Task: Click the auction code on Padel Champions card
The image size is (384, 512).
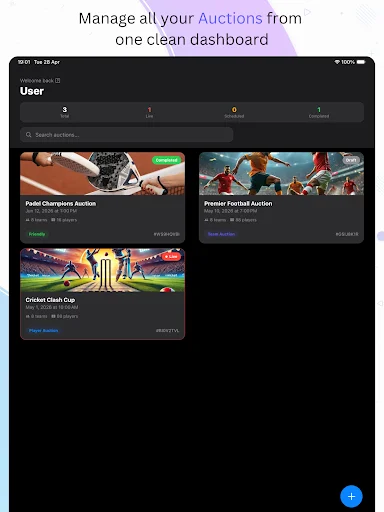Action: (167, 234)
